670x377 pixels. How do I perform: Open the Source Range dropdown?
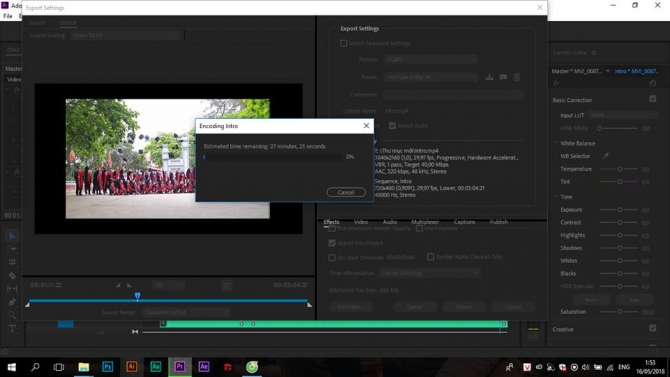point(186,312)
